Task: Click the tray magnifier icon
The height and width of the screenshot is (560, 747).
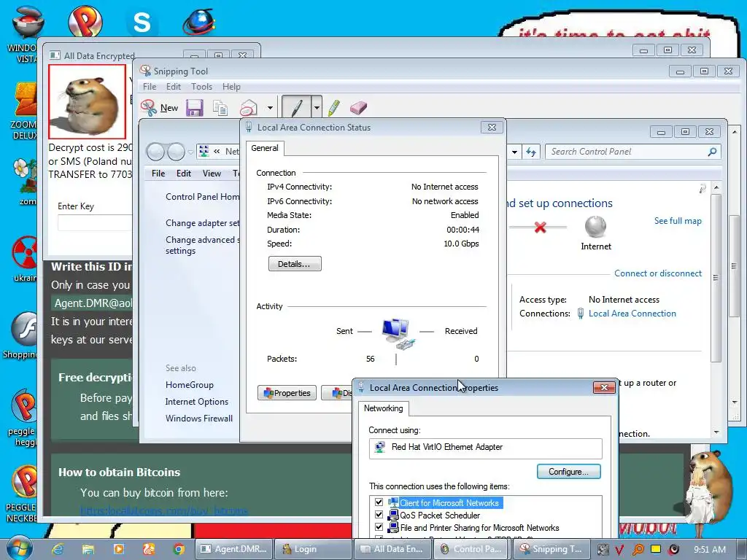Action: [x=638, y=549]
